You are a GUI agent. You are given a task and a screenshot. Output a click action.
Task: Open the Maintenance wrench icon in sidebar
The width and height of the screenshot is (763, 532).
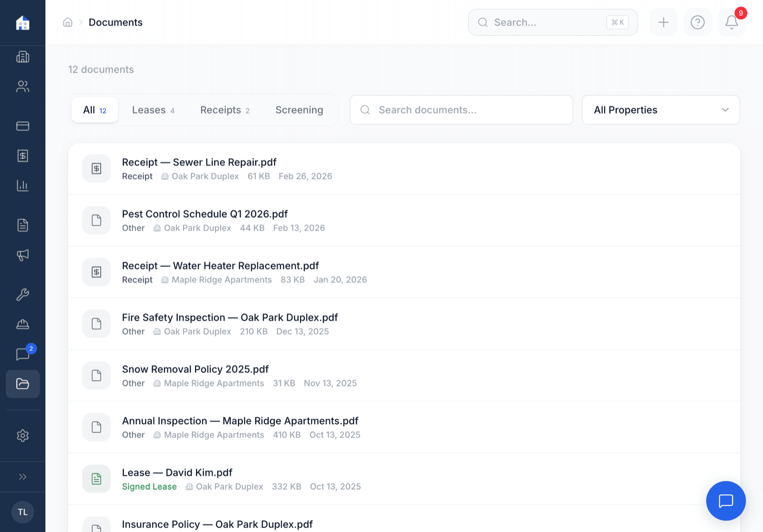[22, 295]
